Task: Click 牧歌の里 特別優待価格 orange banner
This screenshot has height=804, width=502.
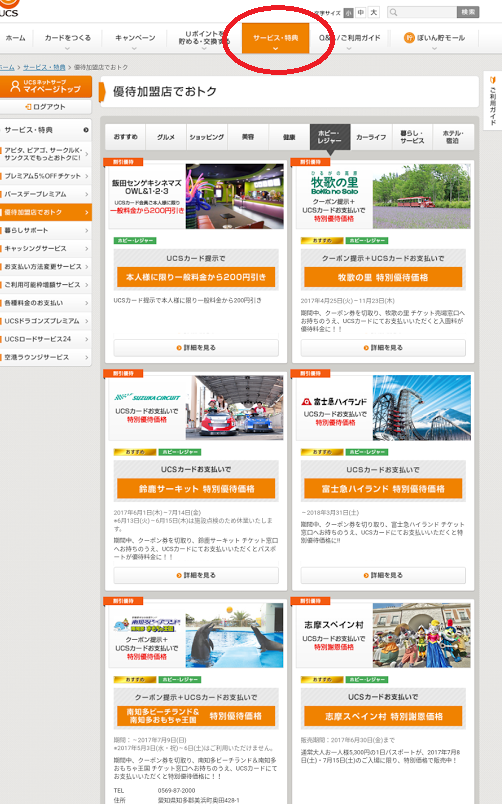Action: point(383,277)
